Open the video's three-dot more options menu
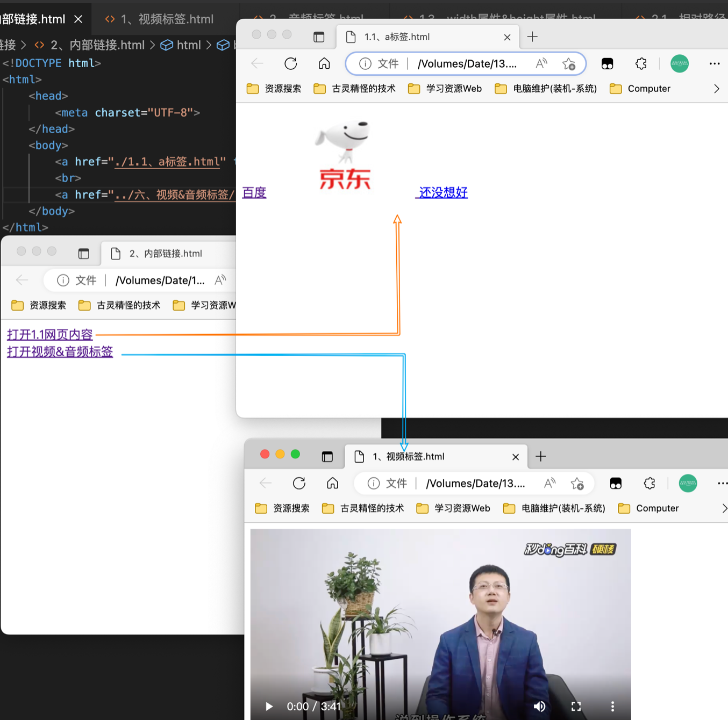728x720 pixels. (612, 706)
